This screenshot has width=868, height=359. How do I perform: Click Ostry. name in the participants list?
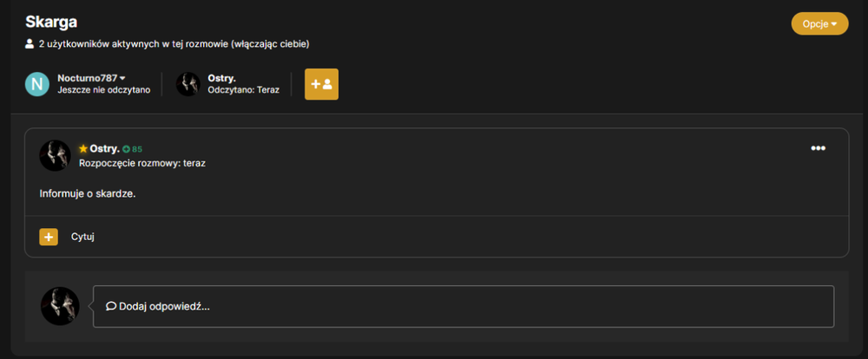(x=221, y=79)
